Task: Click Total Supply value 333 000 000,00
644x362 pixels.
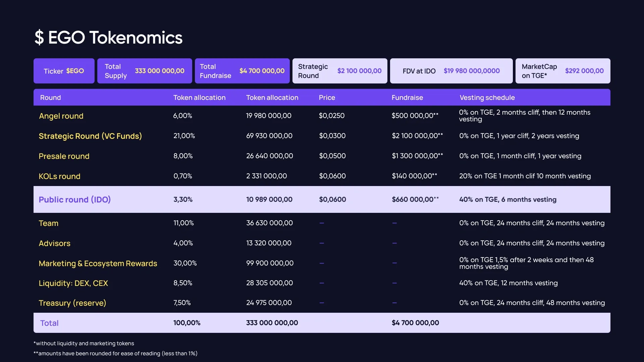Action: [160, 71]
